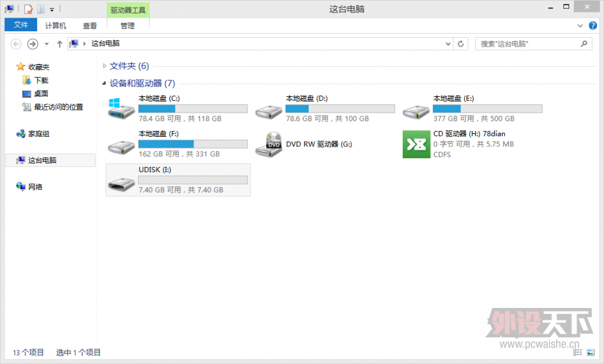Expand the 文件夹 (6) group
Viewport: 604px width, 364px height.
point(105,66)
